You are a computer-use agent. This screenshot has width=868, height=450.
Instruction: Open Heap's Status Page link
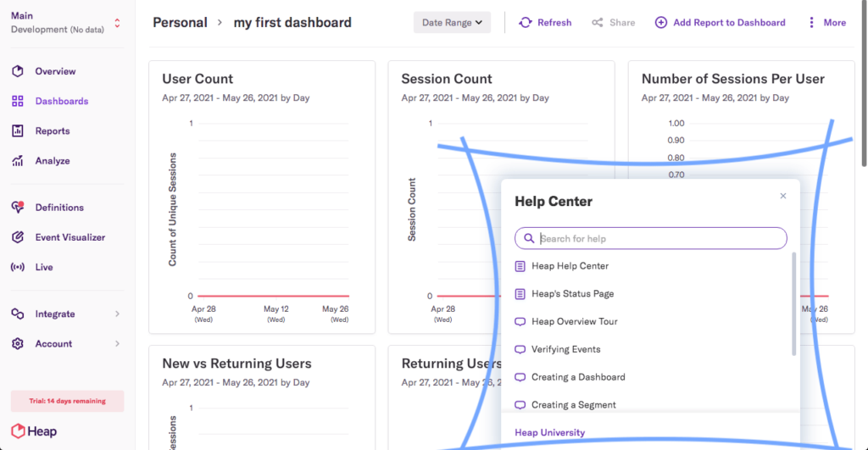[572, 294]
